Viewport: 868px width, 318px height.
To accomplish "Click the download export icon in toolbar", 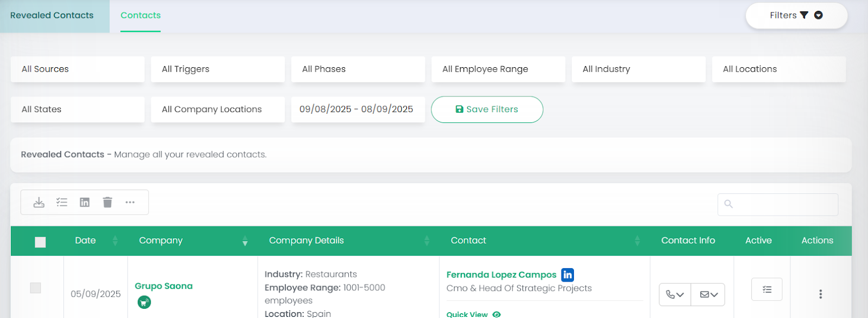I will [39, 203].
